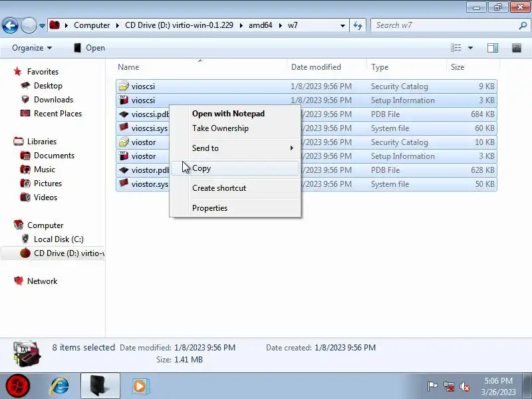Select the vioscsi Setup Information file icon
Viewport: 532px width, 399px height.
point(124,100)
